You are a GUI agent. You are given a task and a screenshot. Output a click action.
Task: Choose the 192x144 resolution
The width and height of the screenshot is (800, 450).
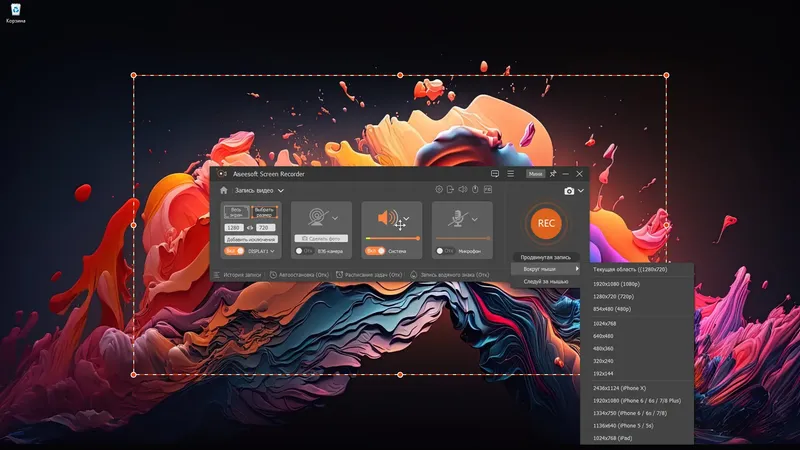point(637,374)
